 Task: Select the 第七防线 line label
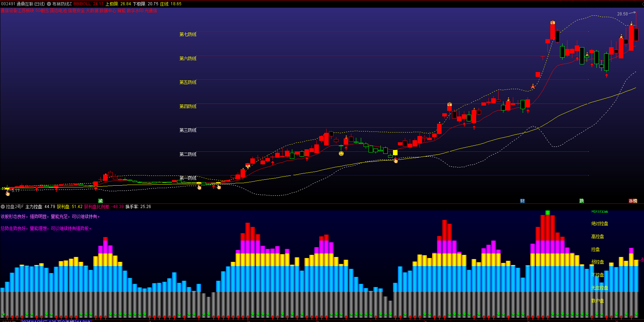pyautogui.click(x=188, y=34)
